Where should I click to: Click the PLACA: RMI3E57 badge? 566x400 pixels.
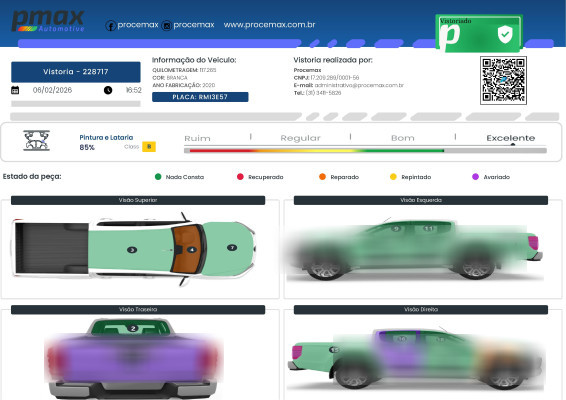coord(200,97)
